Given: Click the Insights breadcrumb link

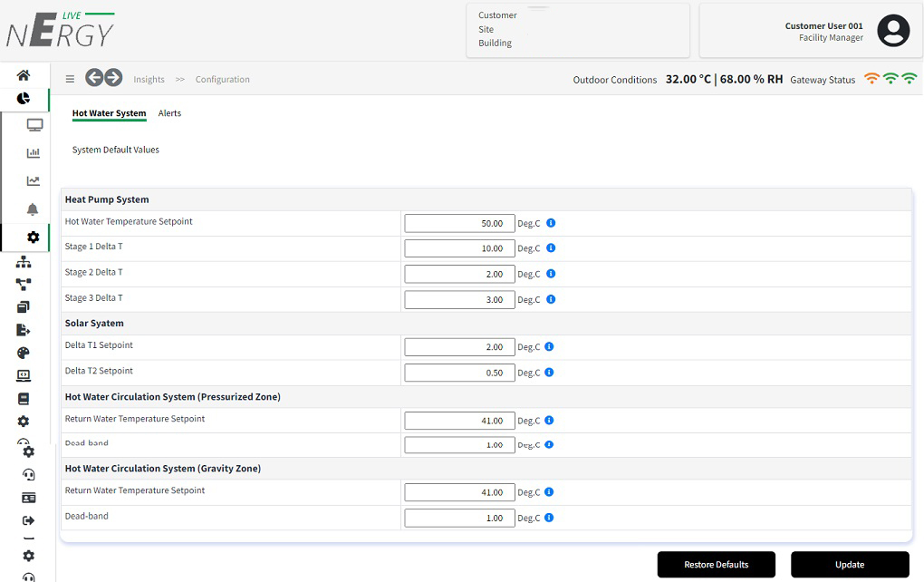Looking at the screenshot, I should click(x=149, y=79).
